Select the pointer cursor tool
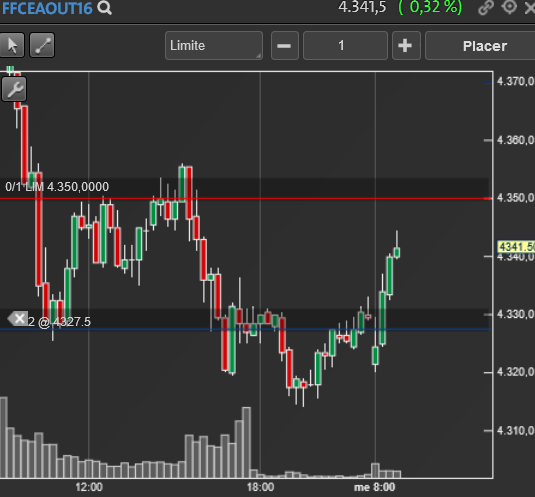This screenshot has height=497, width=535. pos(12,45)
